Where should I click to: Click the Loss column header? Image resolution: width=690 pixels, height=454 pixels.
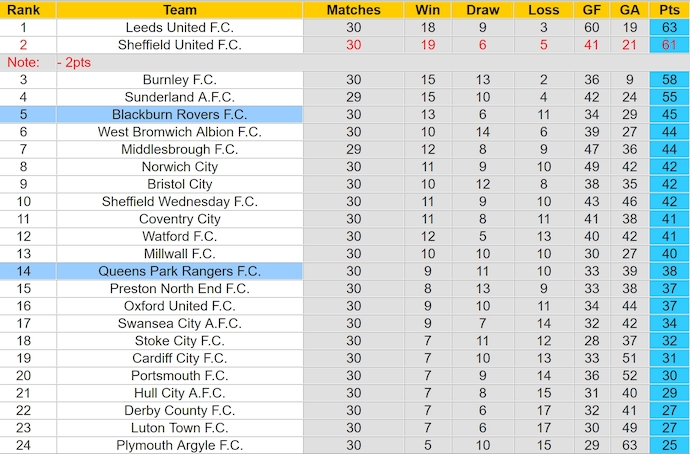pos(544,10)
